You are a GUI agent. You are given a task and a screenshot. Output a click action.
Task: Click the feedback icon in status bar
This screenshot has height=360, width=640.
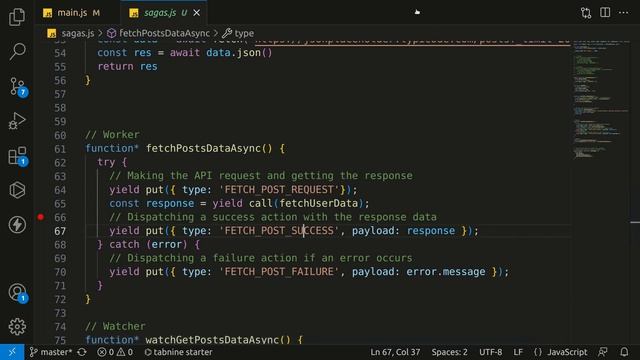pyautogui.click(x=603, y=352)
